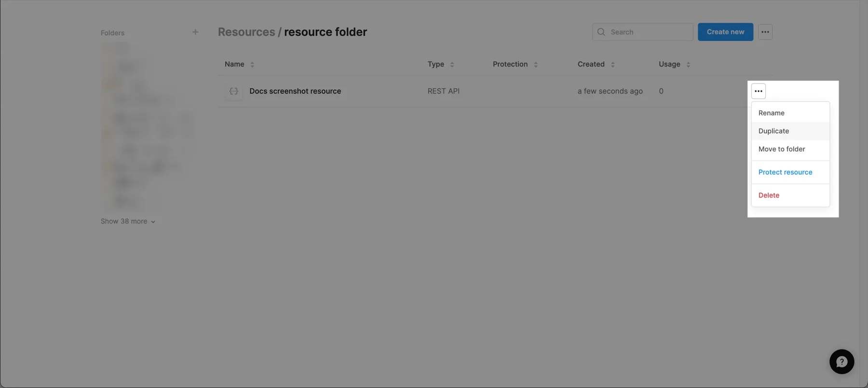Focus the Search input field
This screenshot has height=388, width=868.
(642, 32)
